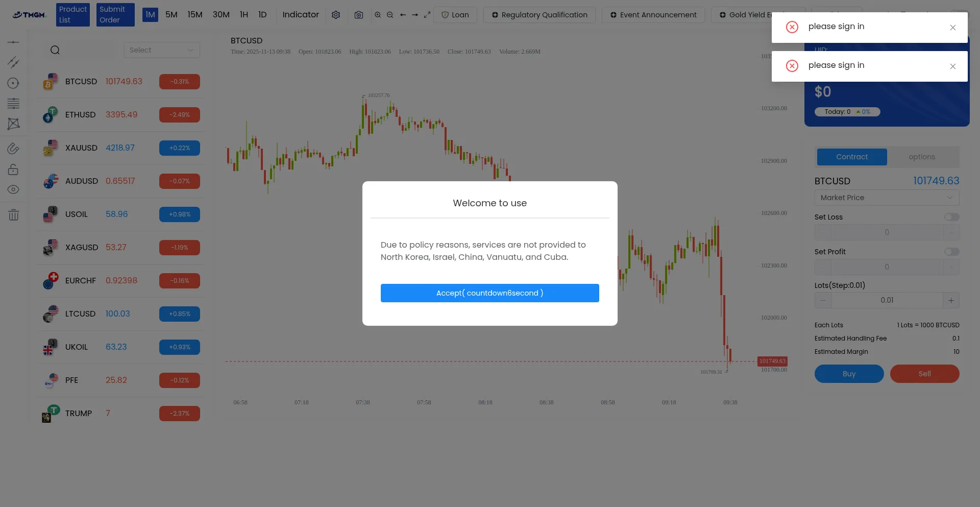Take a chart screenshot with camera icon
Image resolution: width=980 pixels, height=507 pixels.
359,15
